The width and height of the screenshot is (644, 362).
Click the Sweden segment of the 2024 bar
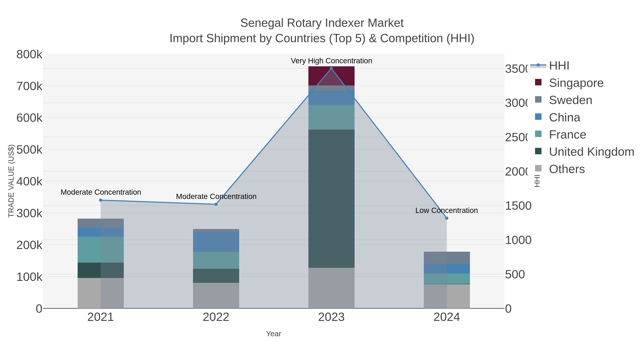447,258
